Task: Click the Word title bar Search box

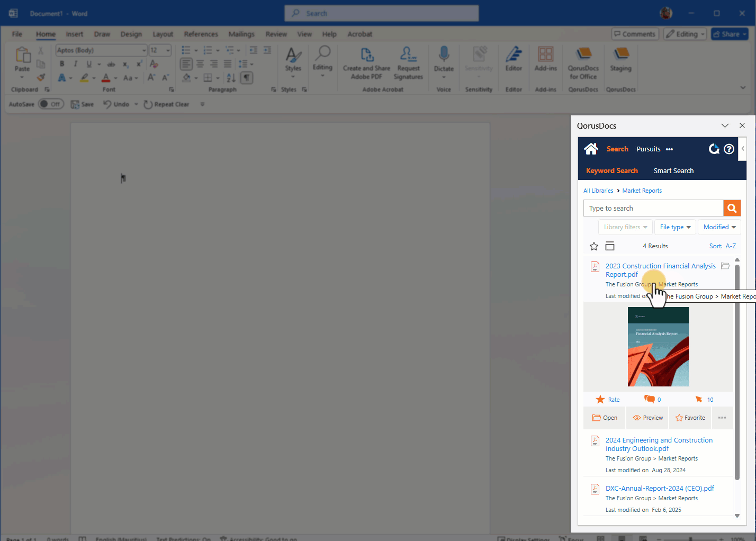Action: click(x=381, y=13)
